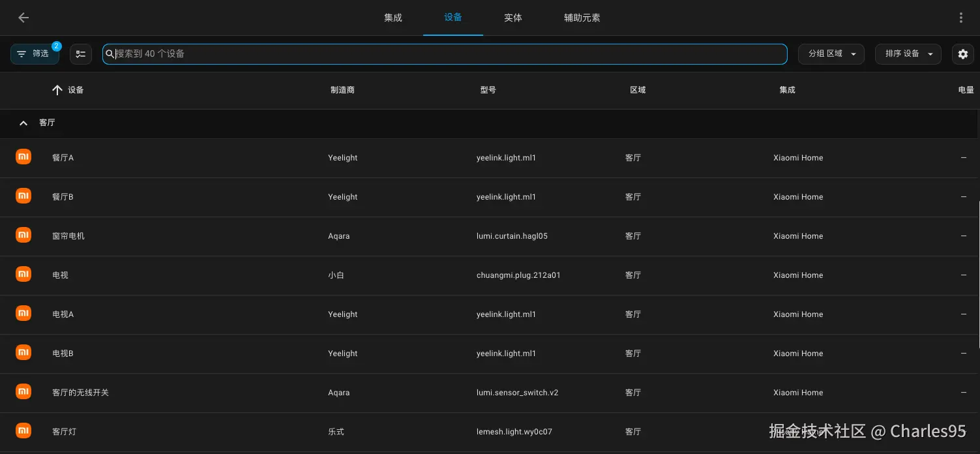Screen dimensions: 980x454
Task: Select the 电视 device's Xiaomi icon
Action: pyautogui.click(x=23, y=274)
